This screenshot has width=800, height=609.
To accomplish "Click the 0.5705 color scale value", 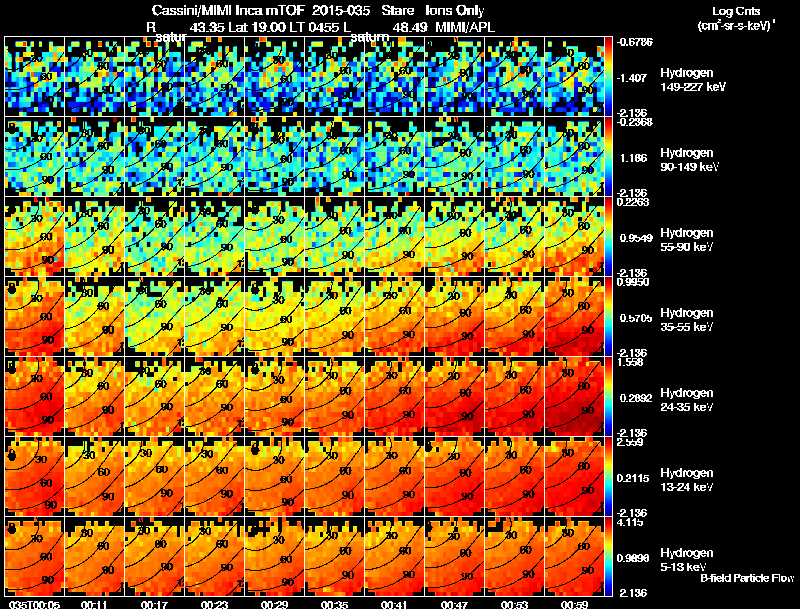I will tap(636, 318).
